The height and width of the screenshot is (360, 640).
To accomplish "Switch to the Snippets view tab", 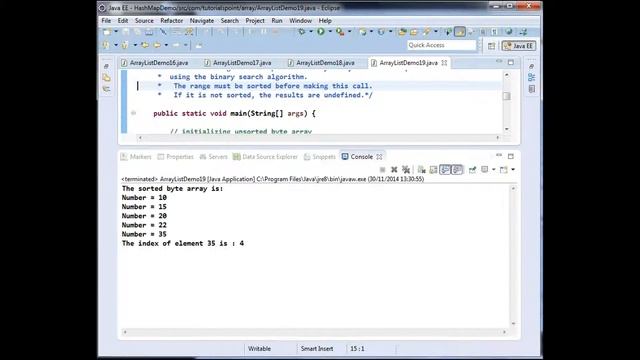I will (320, 157).
